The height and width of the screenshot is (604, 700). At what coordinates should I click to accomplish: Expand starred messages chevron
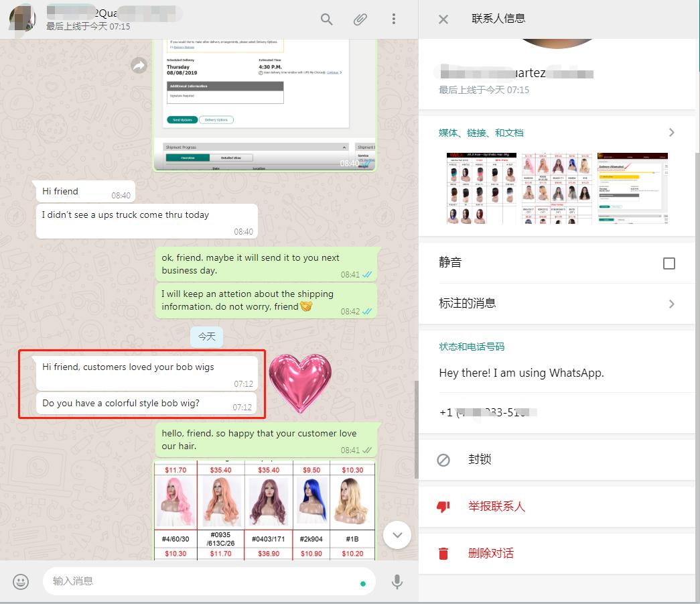671,304
